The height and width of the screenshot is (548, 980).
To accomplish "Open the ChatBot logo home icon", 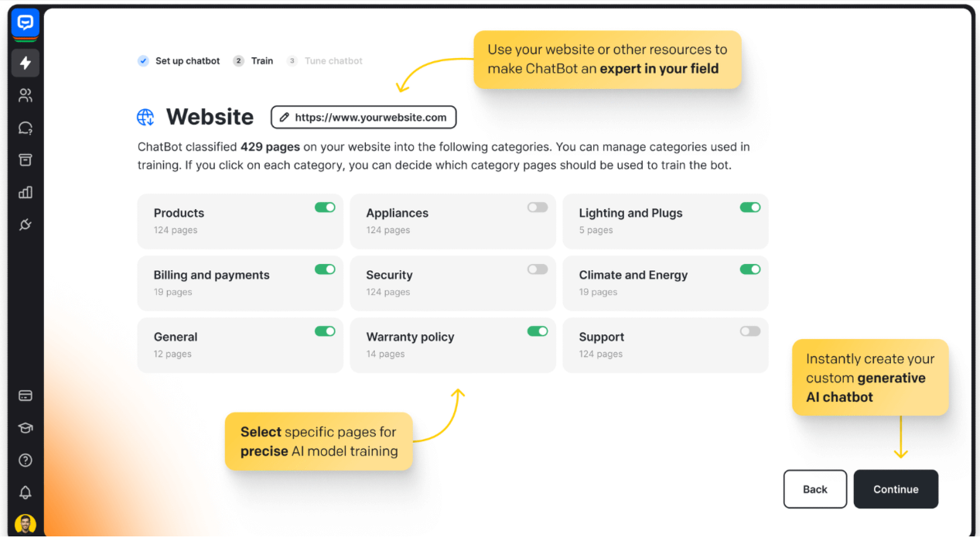I will coord(25,23).
